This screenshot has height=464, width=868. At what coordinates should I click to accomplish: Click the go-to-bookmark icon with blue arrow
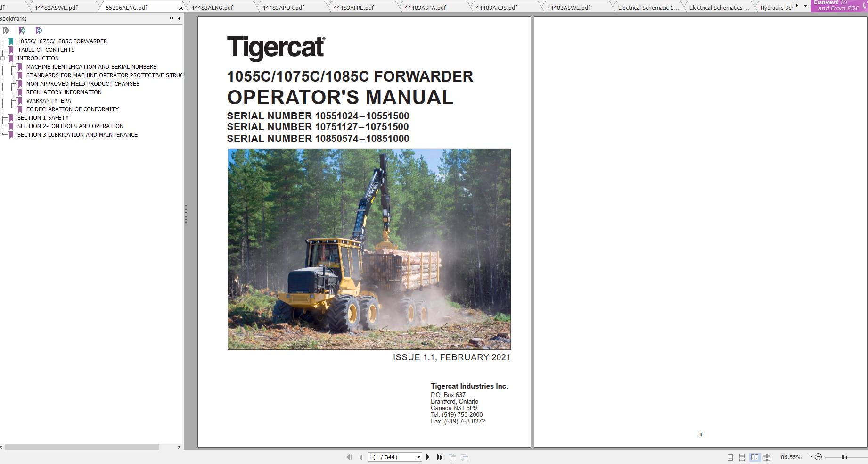[38, 31]
